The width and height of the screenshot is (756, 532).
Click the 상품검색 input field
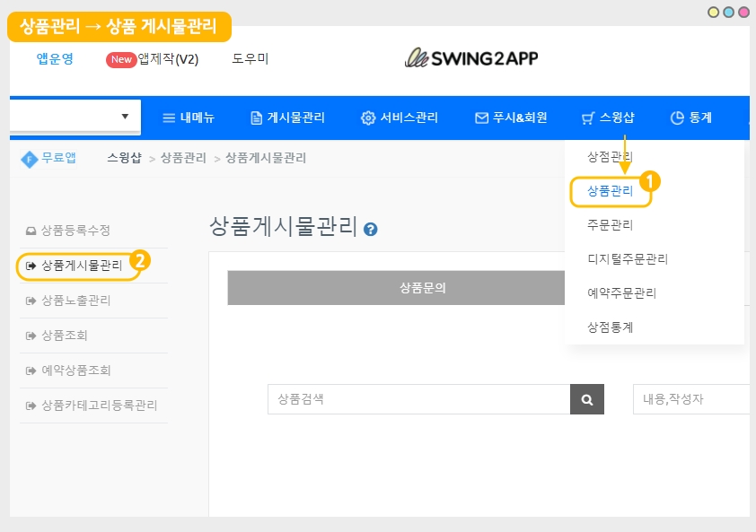(418, 399)
